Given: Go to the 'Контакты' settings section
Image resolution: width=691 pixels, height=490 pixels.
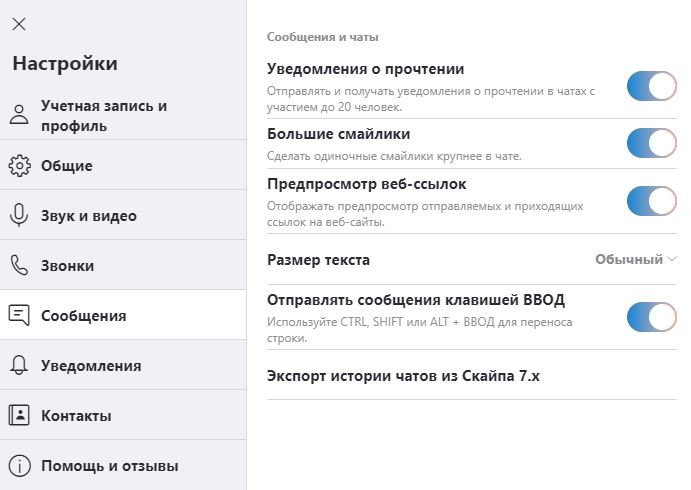Looking at the screenshot, I should (76, 416).
